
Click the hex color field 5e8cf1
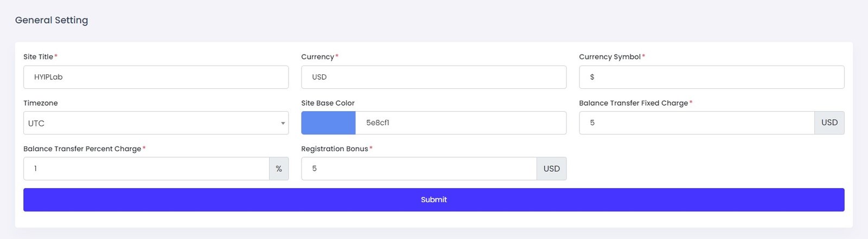(461, 123)
